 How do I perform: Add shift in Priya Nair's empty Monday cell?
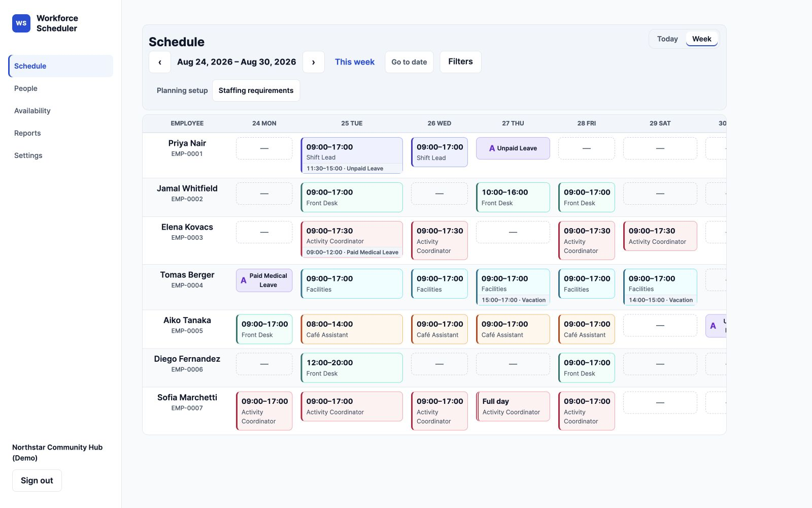tap(264, 148)
